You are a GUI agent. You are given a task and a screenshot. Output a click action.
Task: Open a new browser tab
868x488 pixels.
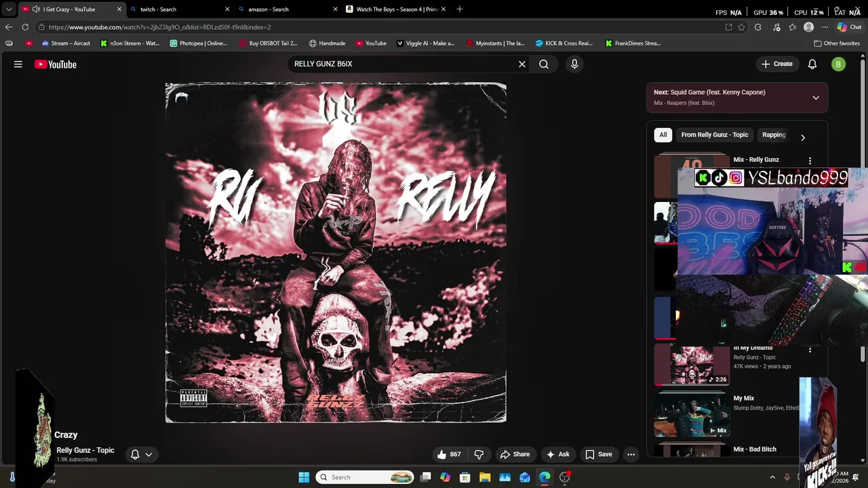[460, 9]
